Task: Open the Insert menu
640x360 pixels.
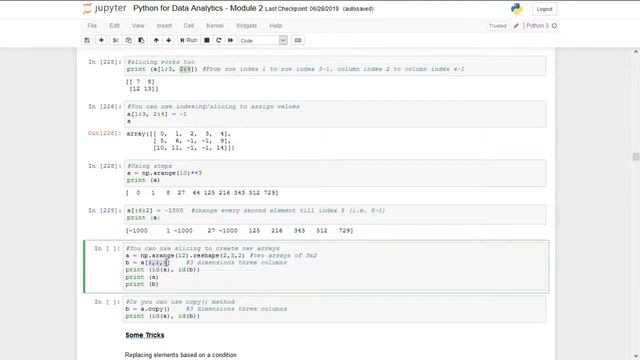Action: 164,26
